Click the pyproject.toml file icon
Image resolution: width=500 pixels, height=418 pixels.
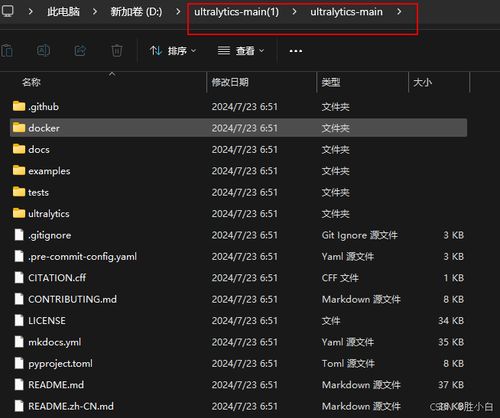coord(19,363)
